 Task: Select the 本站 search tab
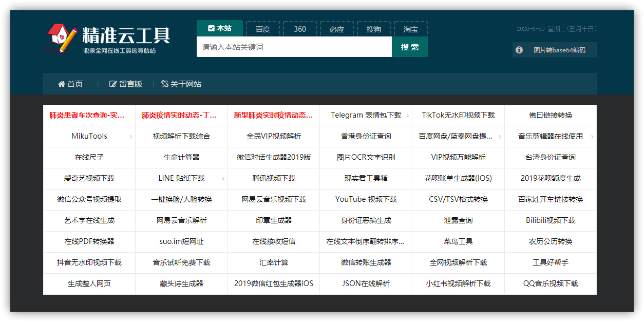click(220, 29)
